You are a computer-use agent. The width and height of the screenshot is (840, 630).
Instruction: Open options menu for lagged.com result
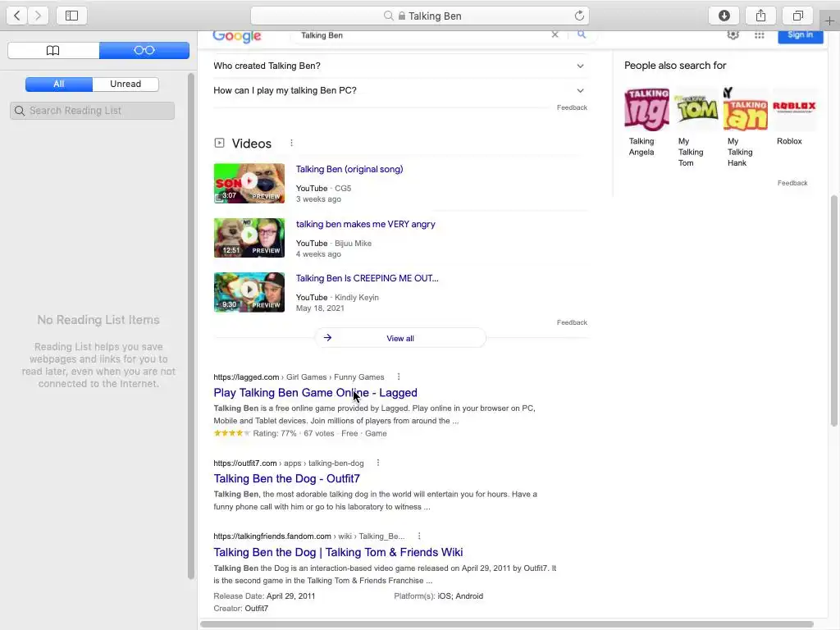(399, 377)
